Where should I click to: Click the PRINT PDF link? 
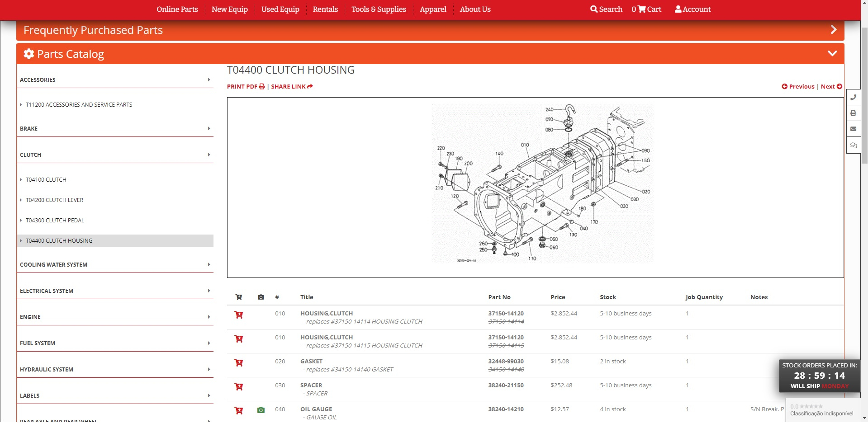[246, 87]
